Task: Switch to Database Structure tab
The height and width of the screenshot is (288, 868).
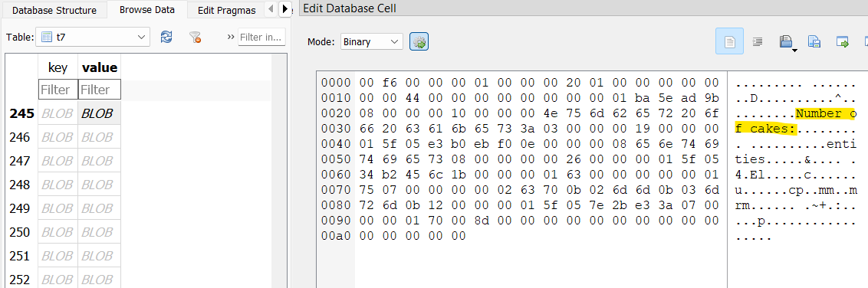Action: point(54,10)
